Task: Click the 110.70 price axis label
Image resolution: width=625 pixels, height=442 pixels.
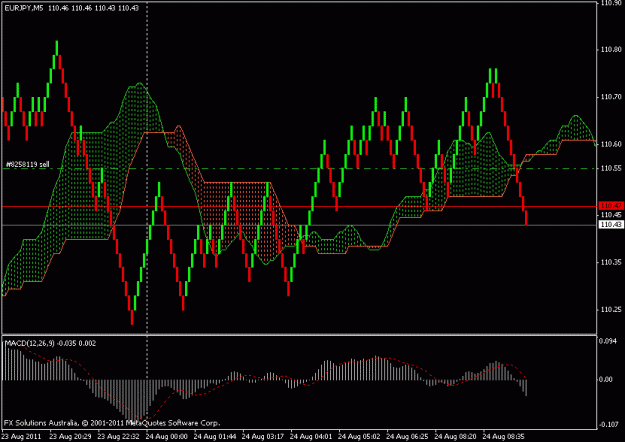Action: point(611,97)
